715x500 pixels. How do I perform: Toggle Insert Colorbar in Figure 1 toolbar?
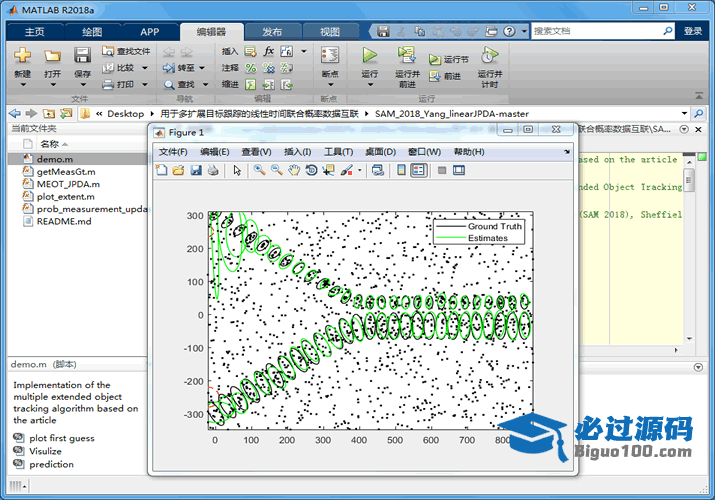[401, 170]
